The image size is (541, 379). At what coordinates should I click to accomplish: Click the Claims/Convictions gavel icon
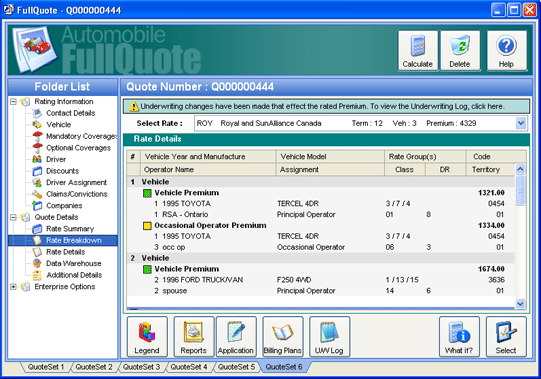37,194
